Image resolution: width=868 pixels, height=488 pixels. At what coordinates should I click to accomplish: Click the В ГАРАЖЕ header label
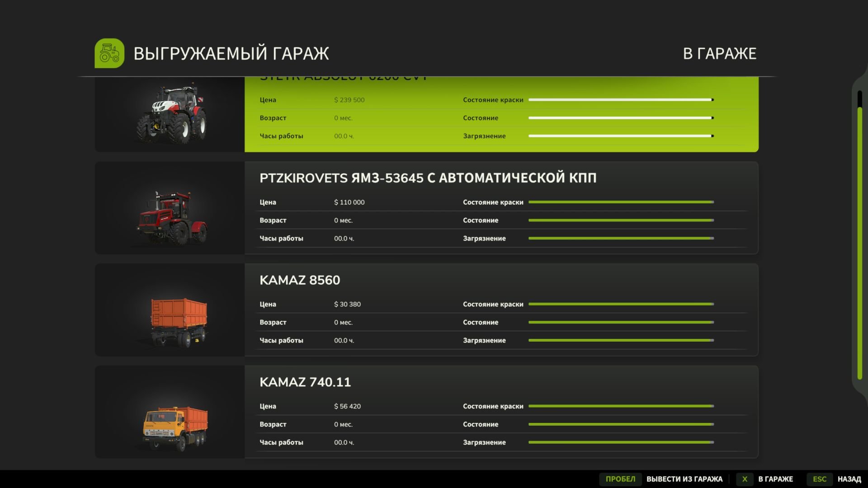719,53
